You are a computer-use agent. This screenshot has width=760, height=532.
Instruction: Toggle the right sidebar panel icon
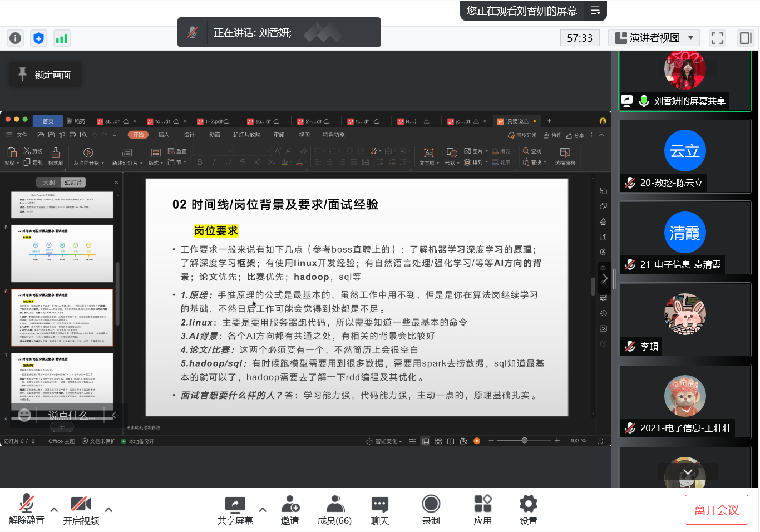(745, 38)
